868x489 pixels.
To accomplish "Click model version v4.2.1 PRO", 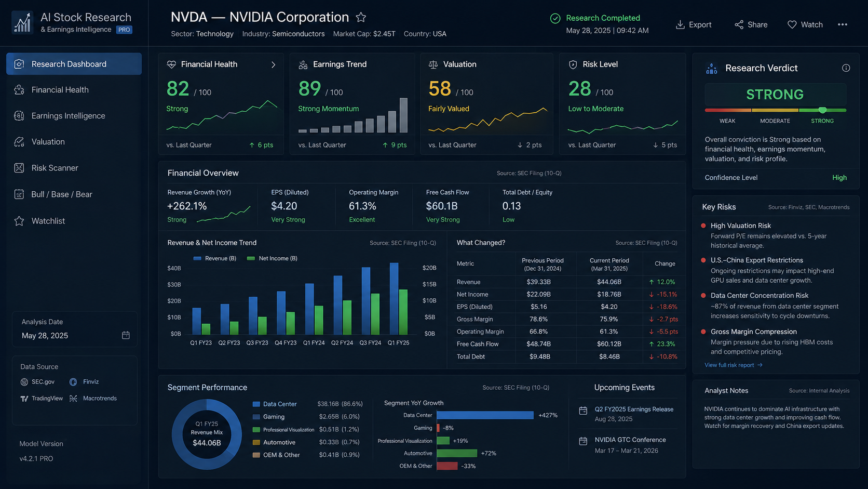I will tap(36, 459).
